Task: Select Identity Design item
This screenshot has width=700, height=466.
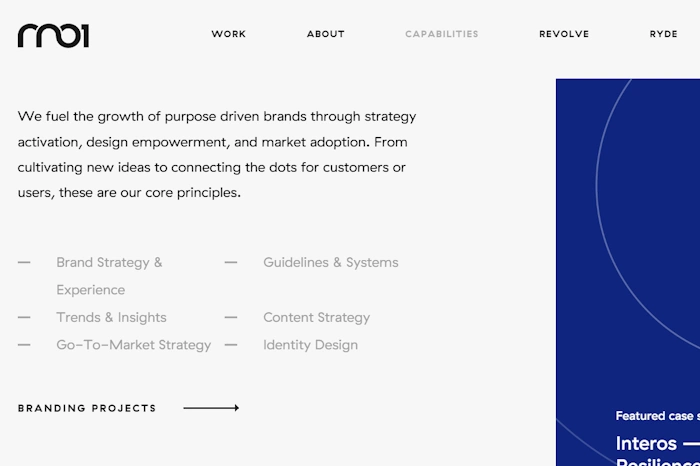Action: point(310,345)
